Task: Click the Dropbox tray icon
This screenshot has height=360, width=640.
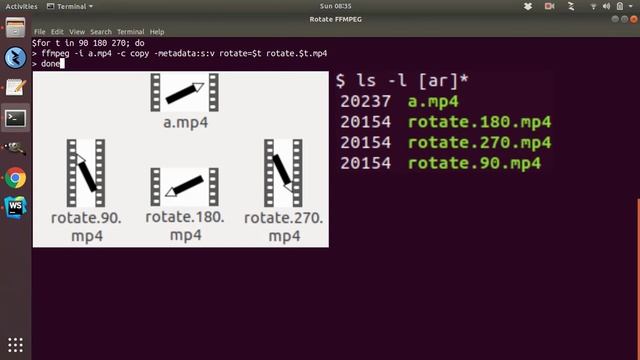Action: coord(528,6)
